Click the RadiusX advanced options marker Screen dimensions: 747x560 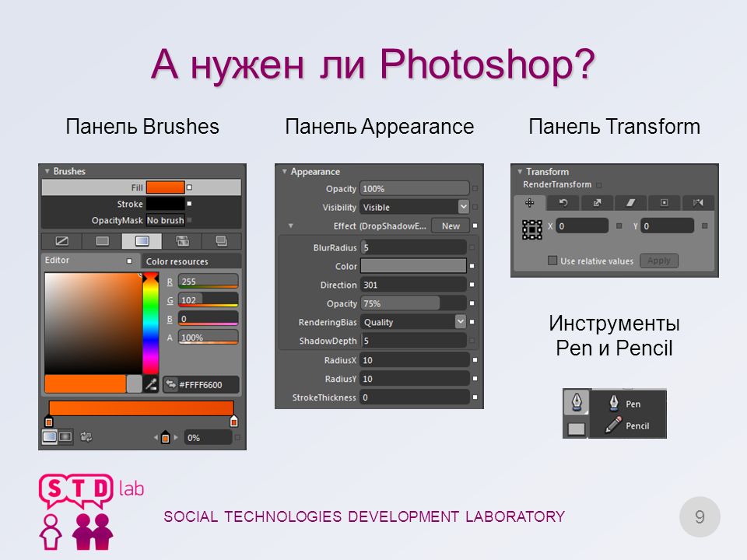point(475,360)
